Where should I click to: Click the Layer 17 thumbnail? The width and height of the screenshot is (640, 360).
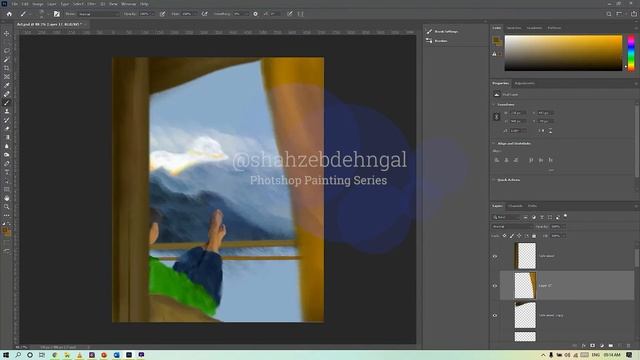click(525, 286)
